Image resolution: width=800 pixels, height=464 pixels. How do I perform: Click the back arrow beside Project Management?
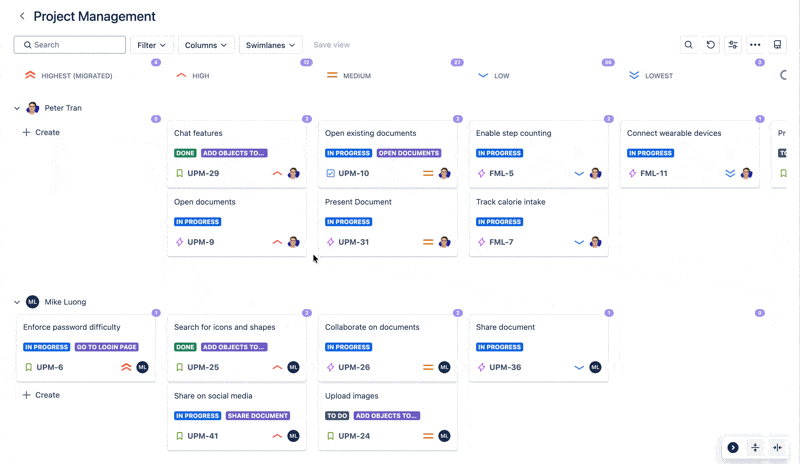[22, 17]
